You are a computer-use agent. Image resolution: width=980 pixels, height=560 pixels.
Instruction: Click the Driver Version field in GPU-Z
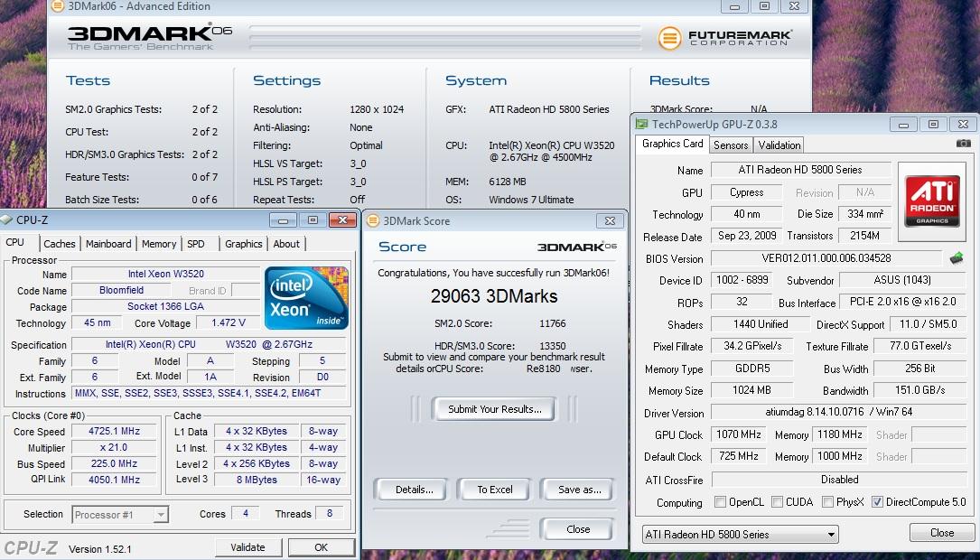coord(839,412)
